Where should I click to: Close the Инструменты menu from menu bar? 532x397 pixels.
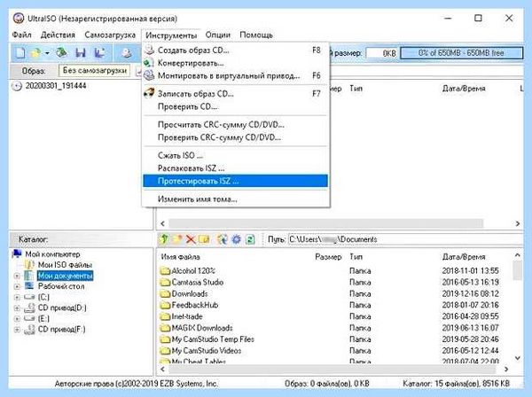click(x=171, y=35)
